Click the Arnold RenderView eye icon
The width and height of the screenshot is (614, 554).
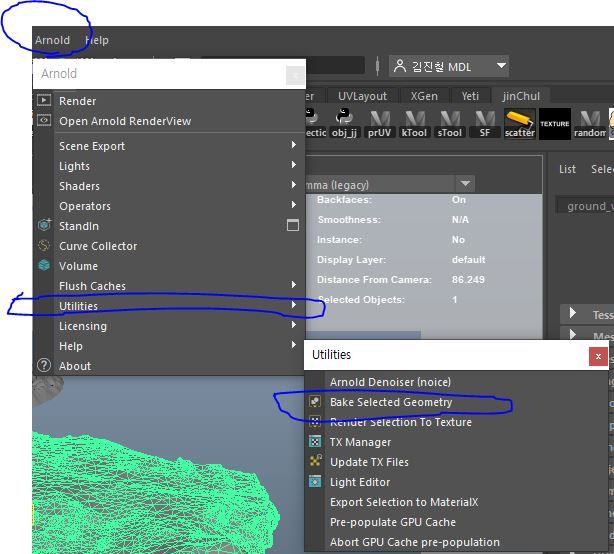pyautogui.click(x=44, y=120)
